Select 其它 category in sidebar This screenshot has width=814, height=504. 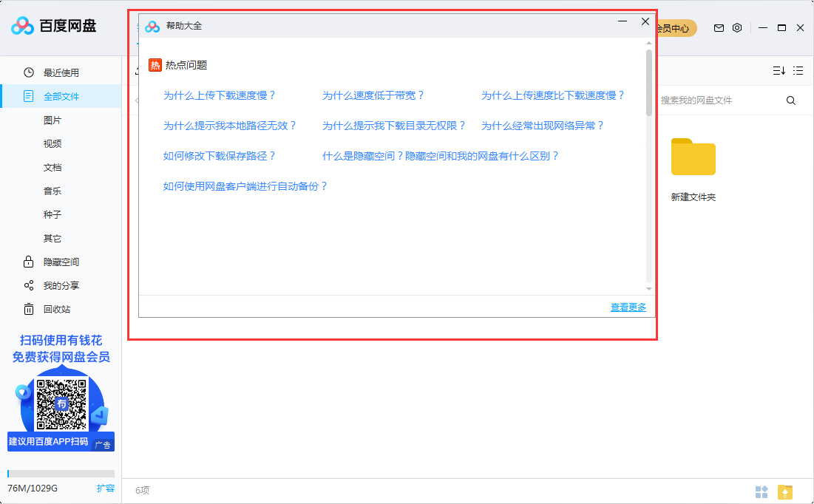(x=52, y=238)
